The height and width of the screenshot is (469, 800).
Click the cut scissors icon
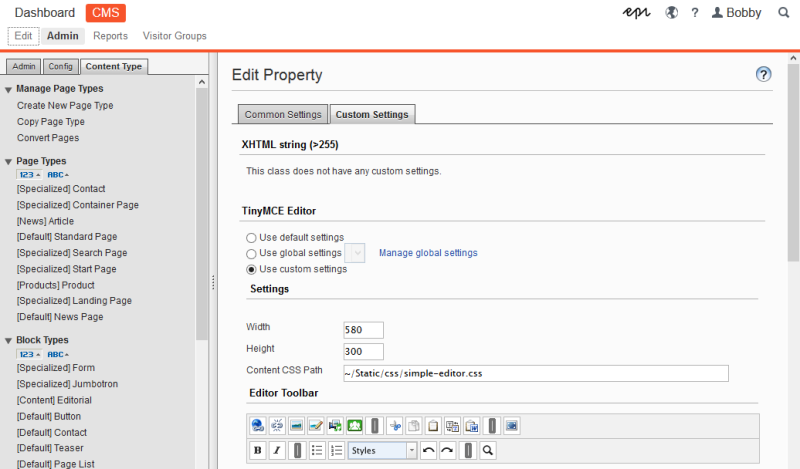pyautogui.click(x=395, y=425)
